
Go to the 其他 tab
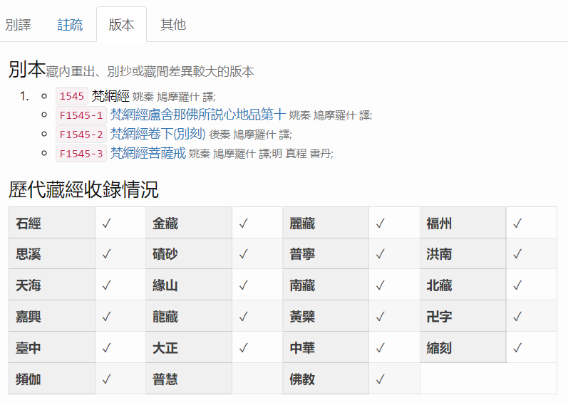click(173, 25)
